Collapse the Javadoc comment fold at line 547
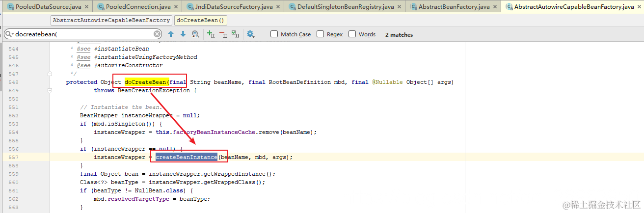 coord(50,74)
